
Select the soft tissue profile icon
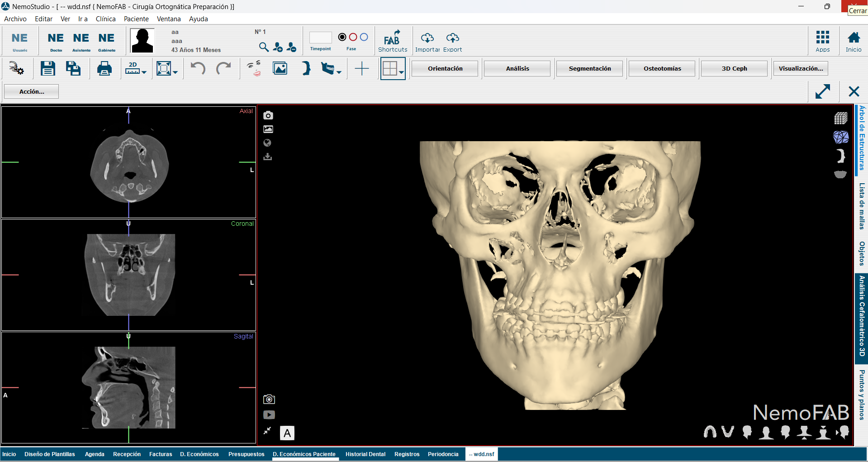coord(306,68)
